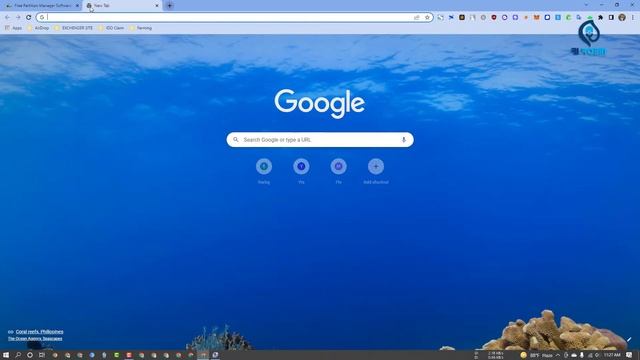Screen dimensions: 640x360
Task: Open the notification center icon
Action: coord(629,355)
